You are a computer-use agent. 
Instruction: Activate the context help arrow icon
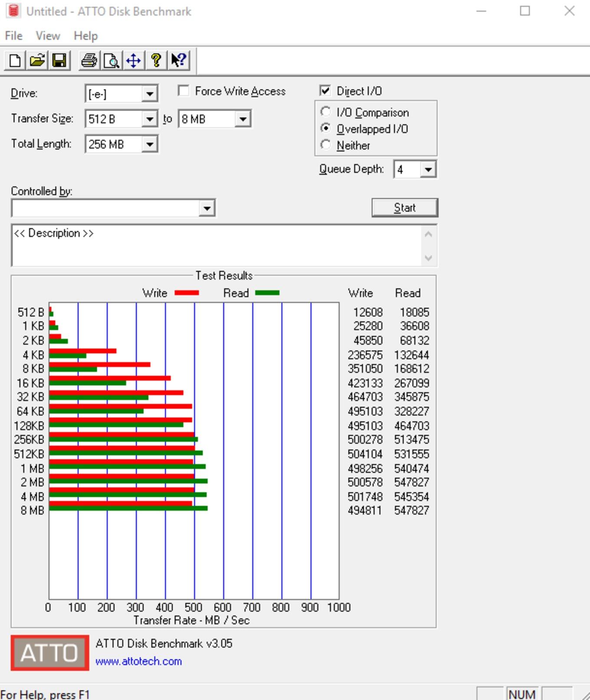point(178,60)
